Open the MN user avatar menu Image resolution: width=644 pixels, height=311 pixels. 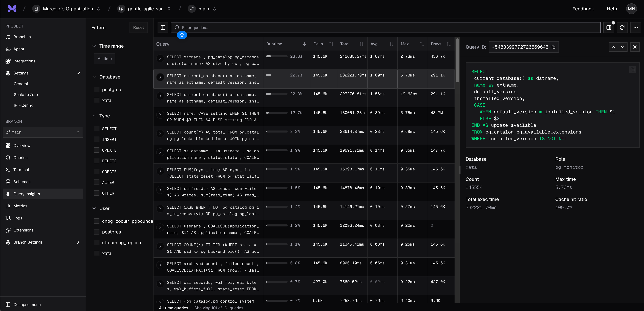click(x=631, y=9)
